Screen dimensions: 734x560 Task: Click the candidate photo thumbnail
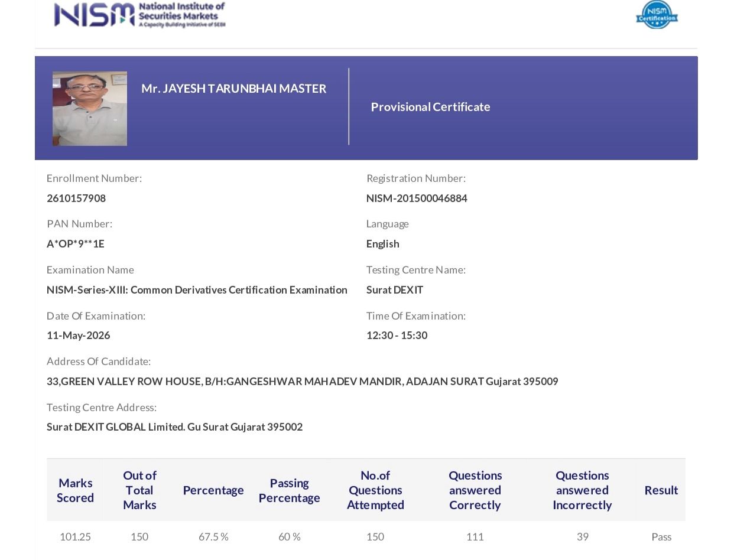(x=90, y=109)
